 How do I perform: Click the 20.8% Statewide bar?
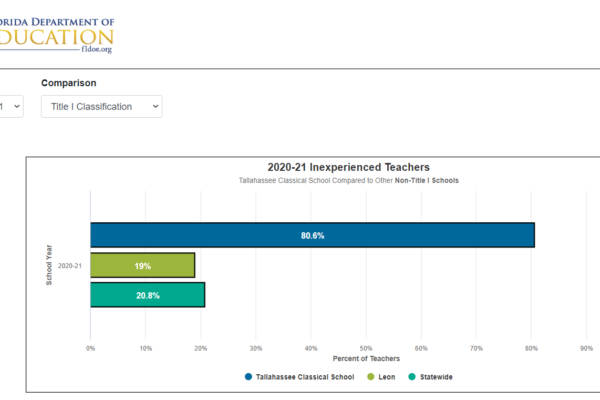click(x=147, y=295)
